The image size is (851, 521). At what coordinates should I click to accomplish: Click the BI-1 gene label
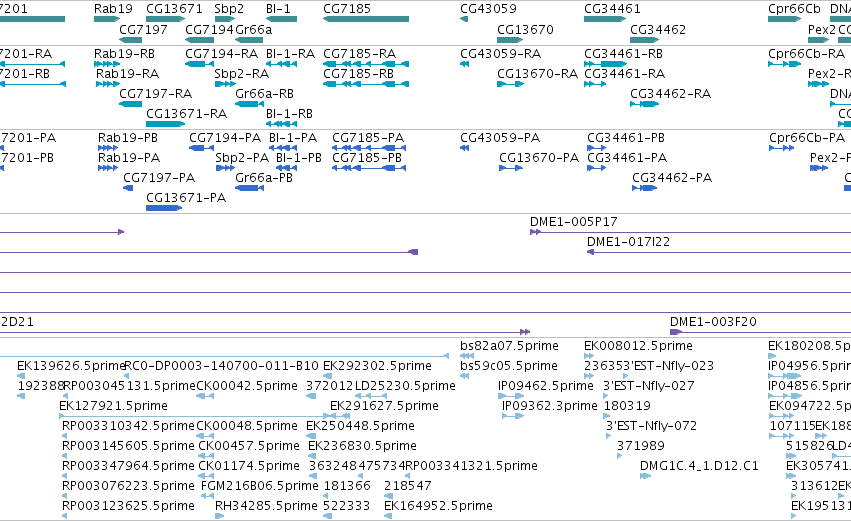[278, 9]
